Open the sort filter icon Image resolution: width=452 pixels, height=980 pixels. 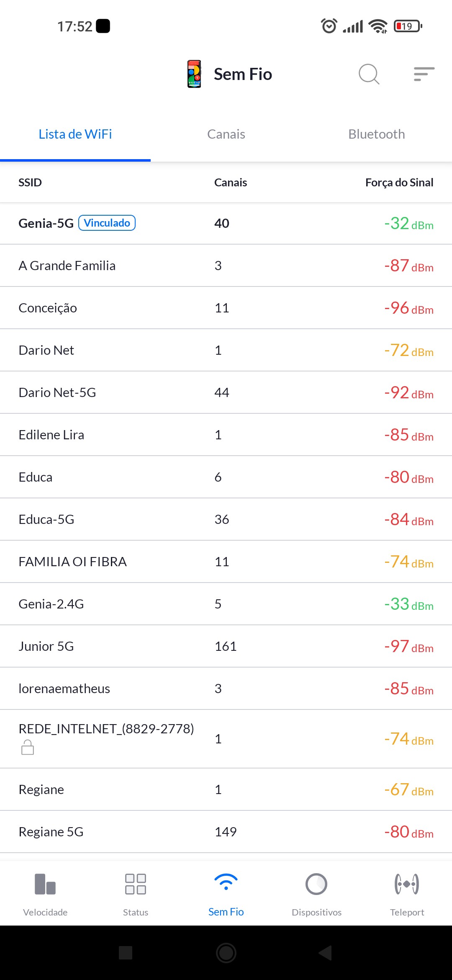click(424, 74)
